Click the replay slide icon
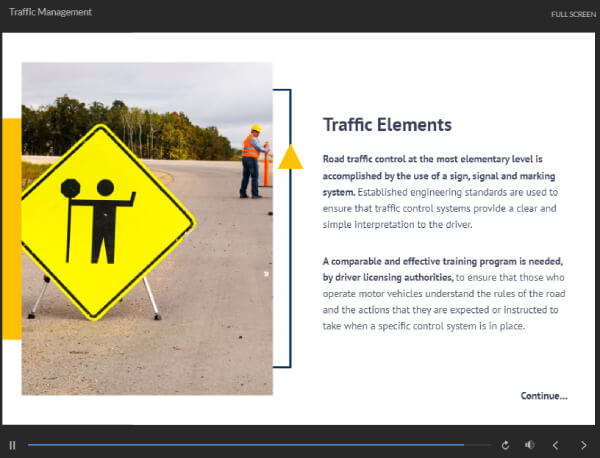The height and width of the screenshot is (458, 600). 506,445
